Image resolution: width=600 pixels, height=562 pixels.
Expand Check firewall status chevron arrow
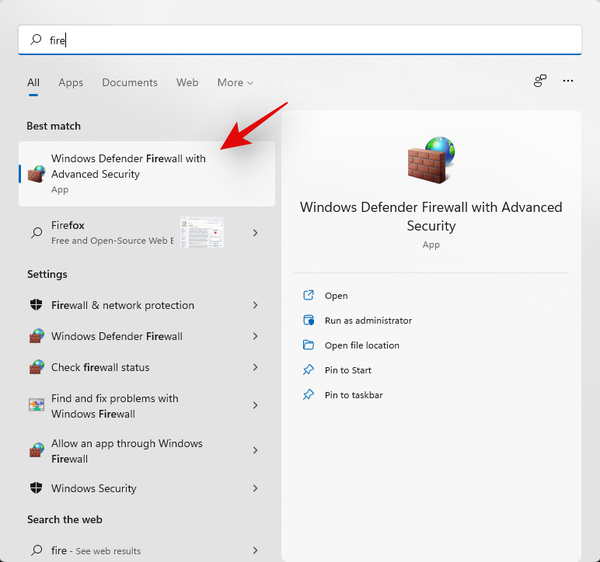(x=255, y=367)
